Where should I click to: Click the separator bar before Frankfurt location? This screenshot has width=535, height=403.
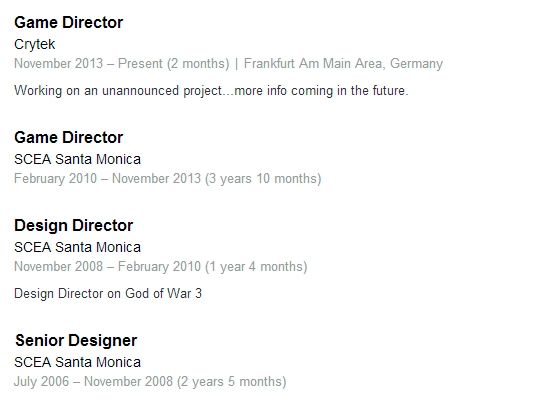pos(236,64)
